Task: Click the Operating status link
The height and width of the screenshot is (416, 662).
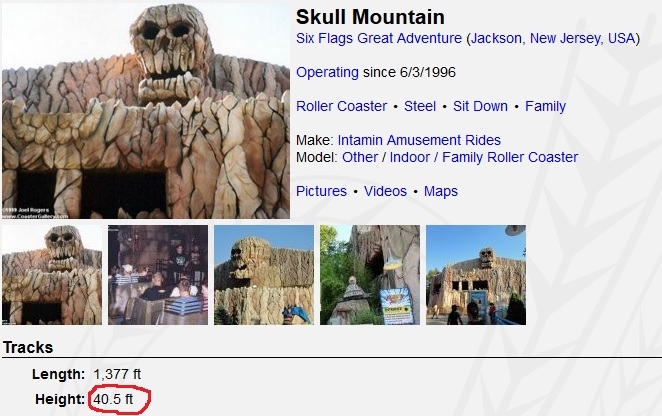Action: pos(327,72)
